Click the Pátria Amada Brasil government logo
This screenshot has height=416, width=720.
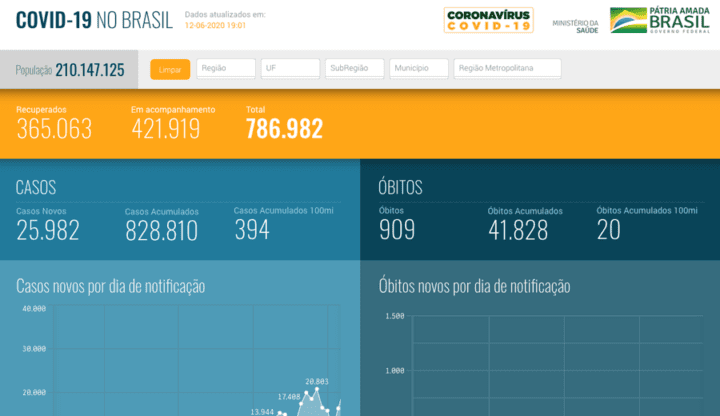[x=660, y=20]
